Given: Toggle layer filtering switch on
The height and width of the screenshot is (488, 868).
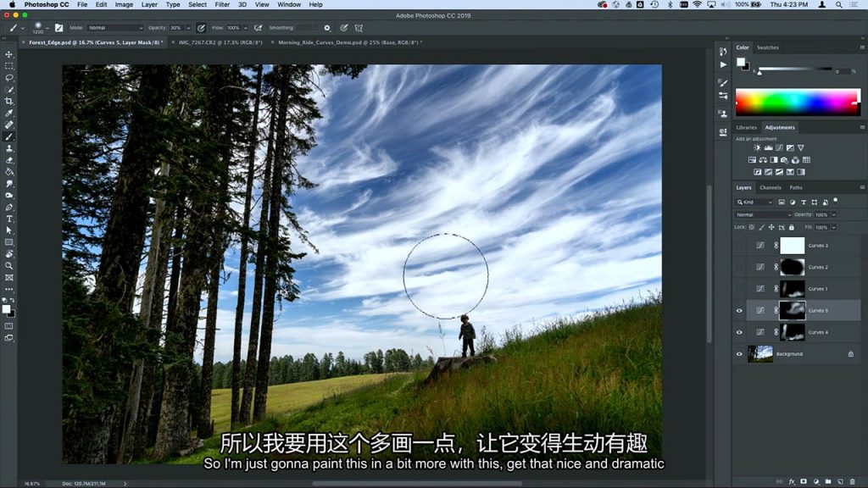Looking at the screenshot, I should (835, 201).
